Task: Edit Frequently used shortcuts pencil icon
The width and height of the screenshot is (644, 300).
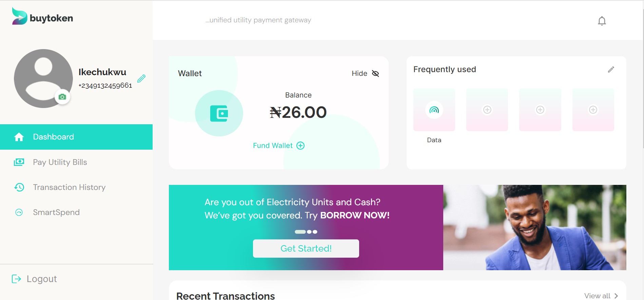Action: point(611,69)
